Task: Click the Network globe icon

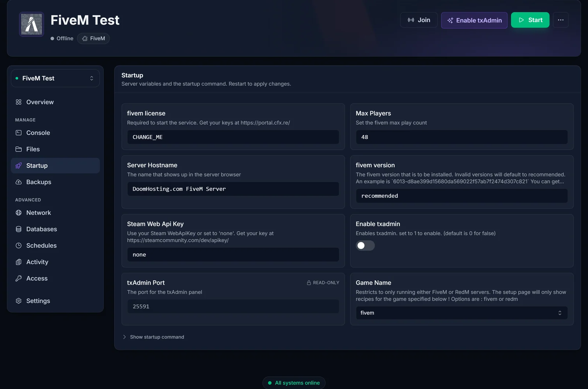Action: (x=19, y=213)
